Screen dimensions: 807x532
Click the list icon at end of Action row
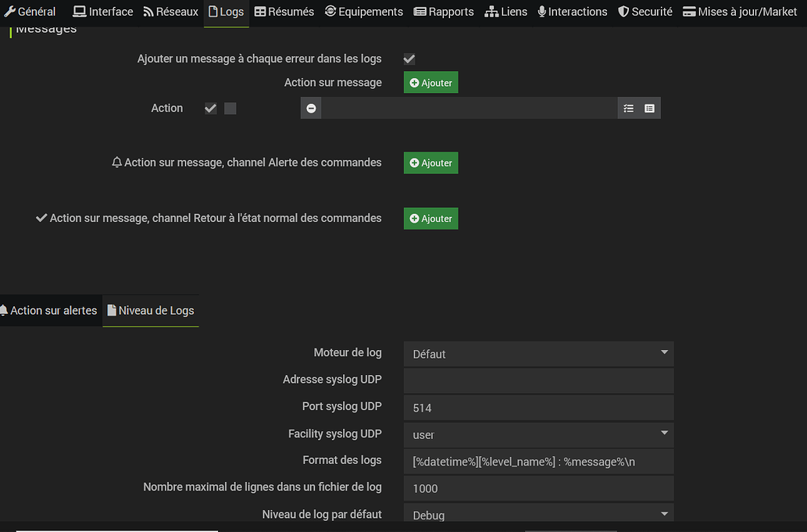pyautogui.click(x=649, y=109)
